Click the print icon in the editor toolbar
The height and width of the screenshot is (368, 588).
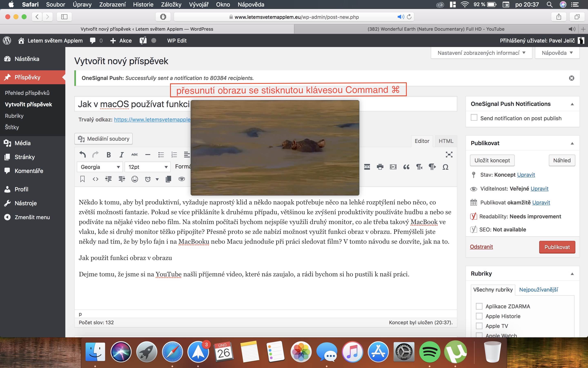(x=380, y=167)
